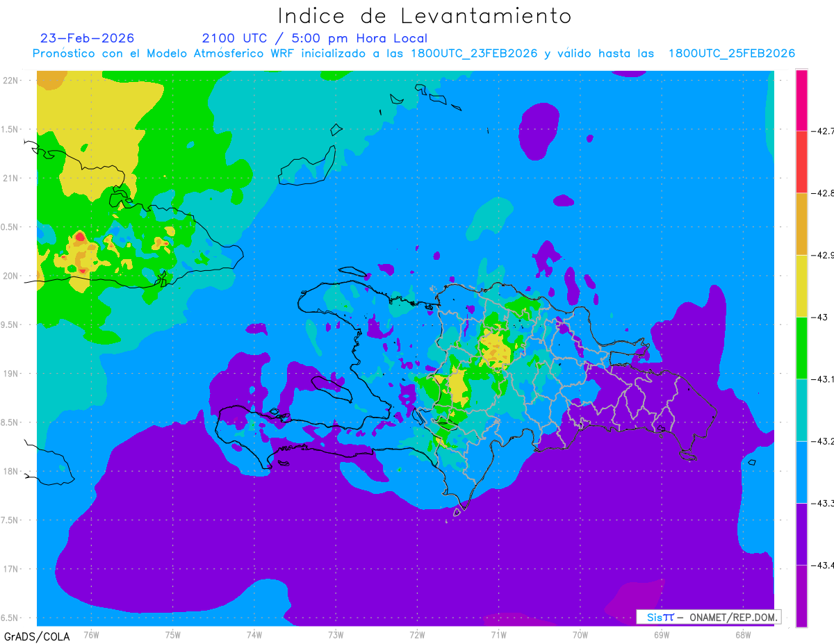This screenshot has height=644, width=834.
Task: Click the '20N' latitude label
Action: point(11,276)
